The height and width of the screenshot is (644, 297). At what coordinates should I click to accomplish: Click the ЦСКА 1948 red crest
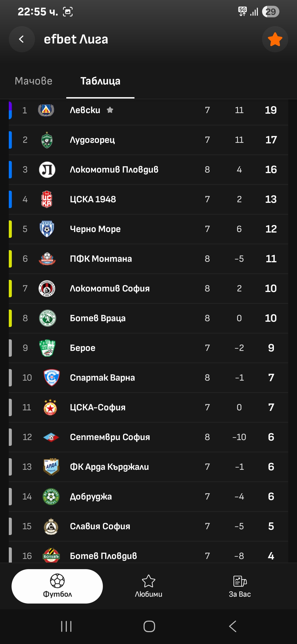click(47, 199)
